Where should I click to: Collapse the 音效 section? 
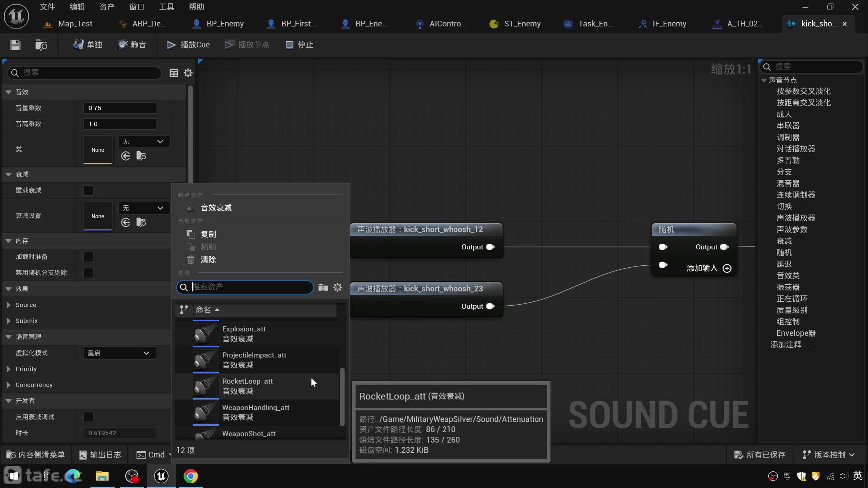[8, 92]
